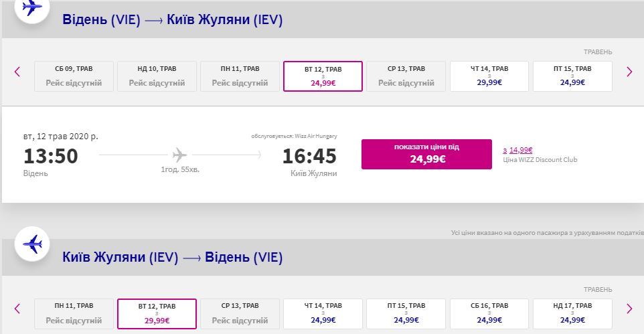Show earlier outbound dates with left arrow
Viewport: 644px width, 334px height.
pyautogui.click(x=17, y=72)
